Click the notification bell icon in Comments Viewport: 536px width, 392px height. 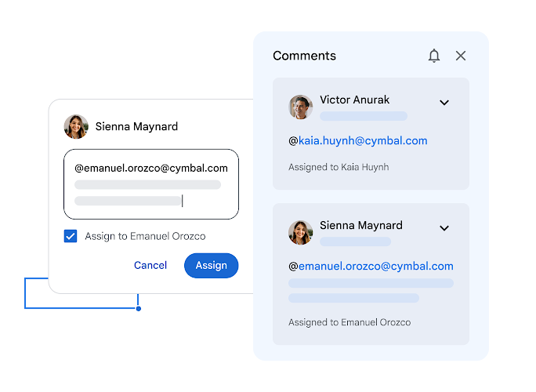click(434, 56)
